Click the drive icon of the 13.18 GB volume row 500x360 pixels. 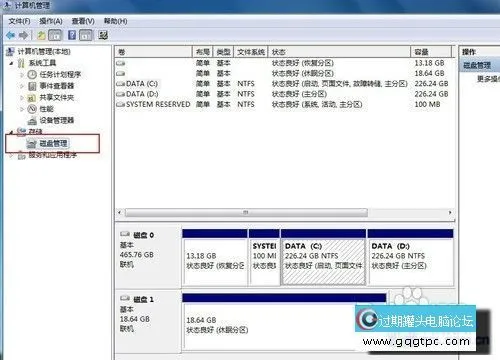(121, 63)
